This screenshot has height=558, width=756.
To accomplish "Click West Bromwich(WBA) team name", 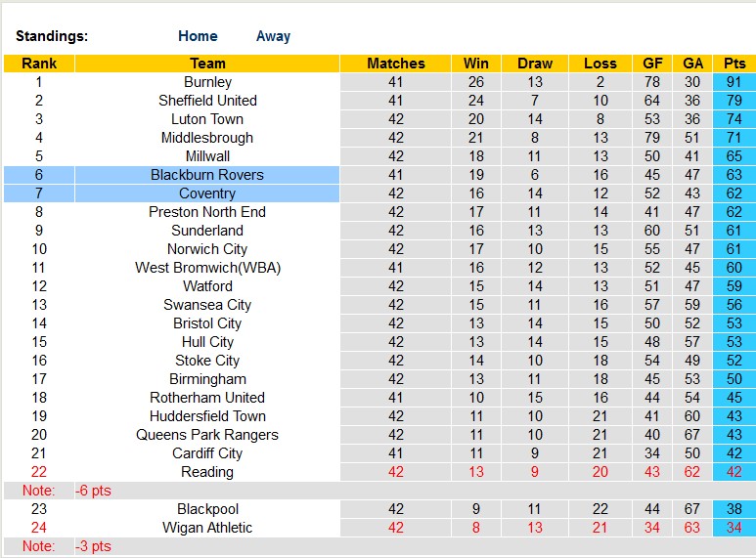I will pyautogui.click(x=207, y=268).
